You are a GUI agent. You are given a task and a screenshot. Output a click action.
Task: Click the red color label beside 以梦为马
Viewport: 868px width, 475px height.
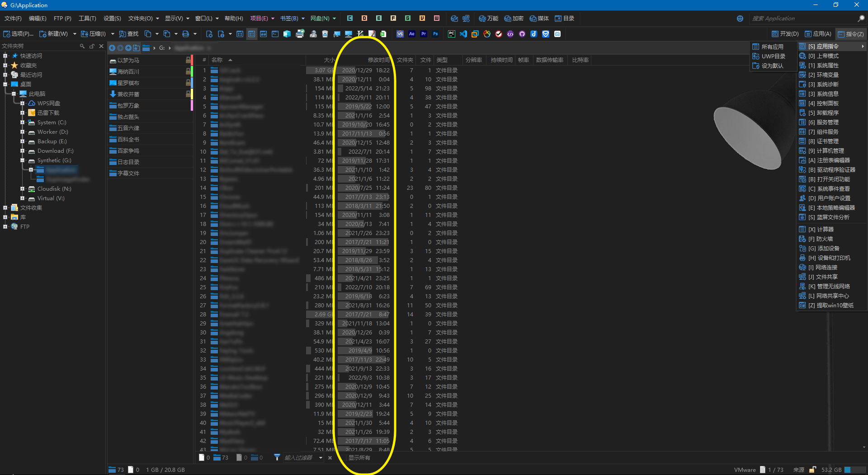pos(192,60)
